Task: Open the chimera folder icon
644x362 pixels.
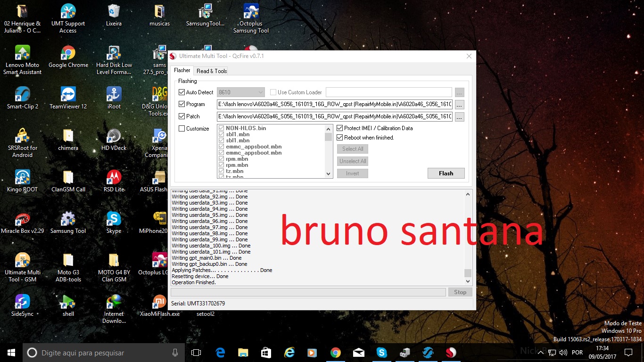Action: [x=68, y=140]
